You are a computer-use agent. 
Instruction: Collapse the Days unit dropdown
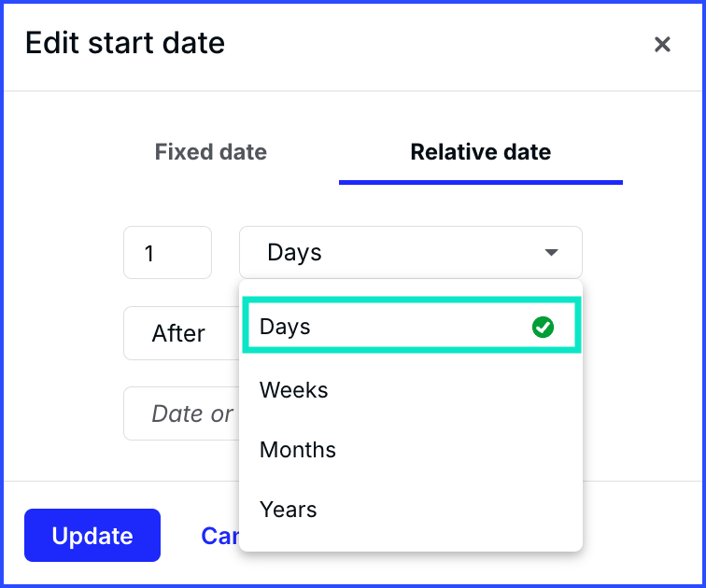411,252
